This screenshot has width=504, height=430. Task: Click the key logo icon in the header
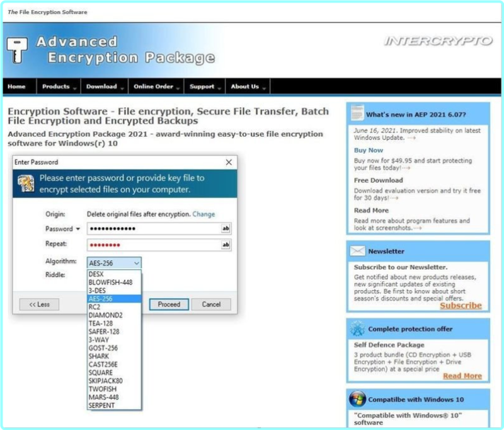coord(17,50)
